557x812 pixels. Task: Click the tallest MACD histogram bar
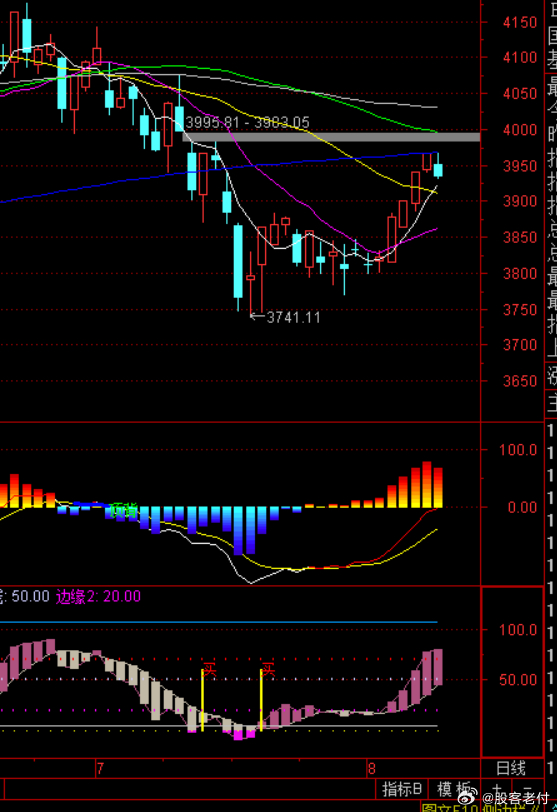427,485
